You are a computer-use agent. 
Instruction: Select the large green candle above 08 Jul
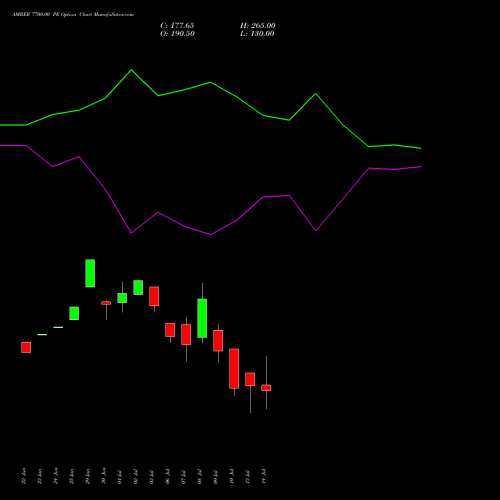[202, 318]
